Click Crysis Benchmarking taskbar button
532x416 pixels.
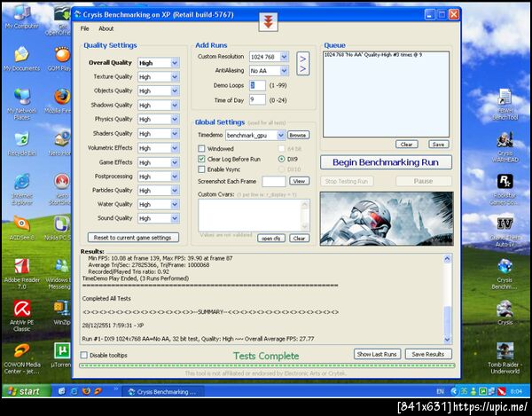(x=163, y=392)
